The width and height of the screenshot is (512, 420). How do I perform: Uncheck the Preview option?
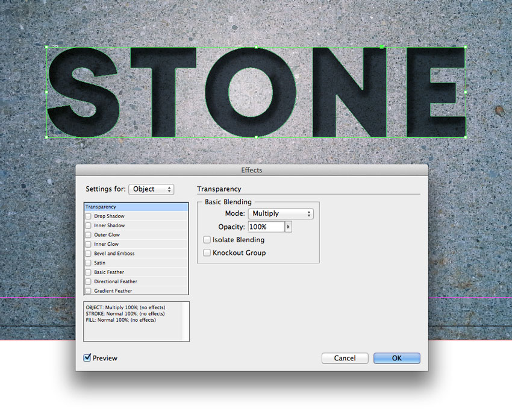86,358
